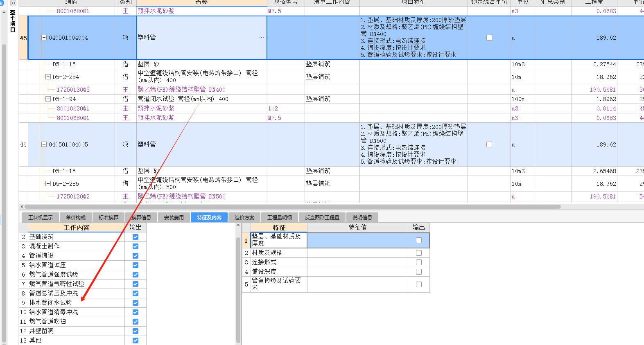
Task: Click the vertical scrollbar of the work content list
Action: pos(238,290)
